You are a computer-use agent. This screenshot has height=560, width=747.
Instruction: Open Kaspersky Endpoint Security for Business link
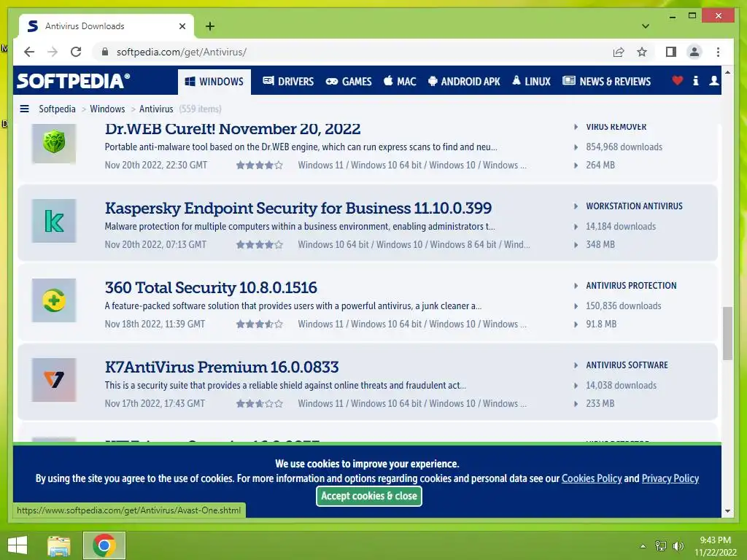click(298, 208)
